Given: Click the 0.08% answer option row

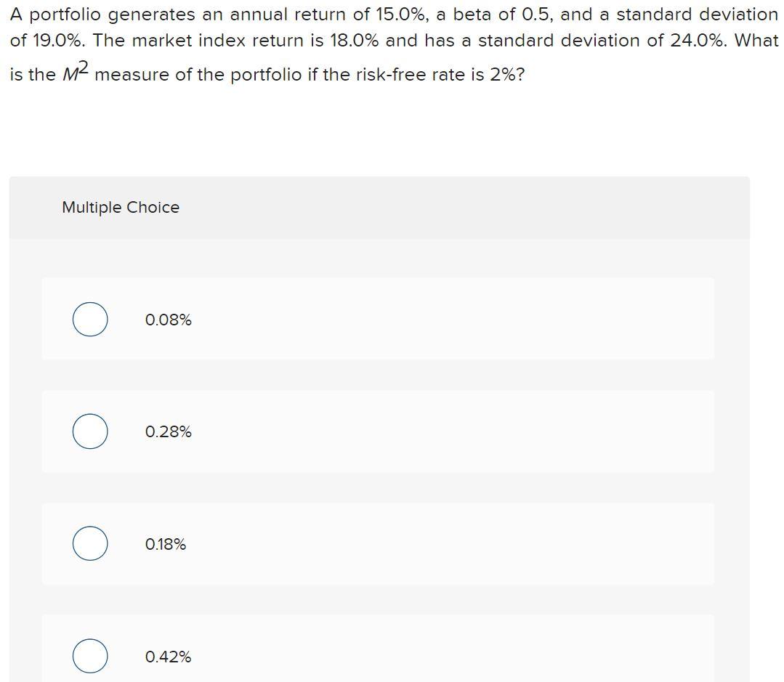Looking at the screenshot, I should tap(378, 319).
